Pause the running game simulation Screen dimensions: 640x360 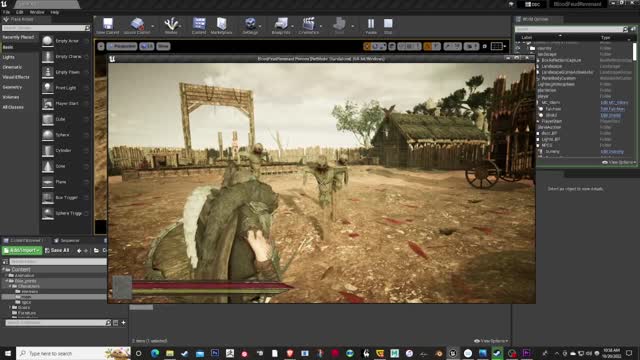click(371, 26)
